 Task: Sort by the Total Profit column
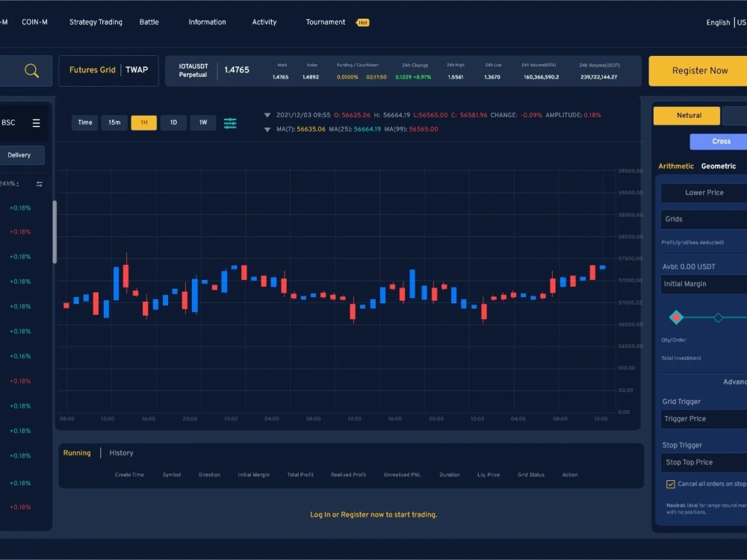300,475
